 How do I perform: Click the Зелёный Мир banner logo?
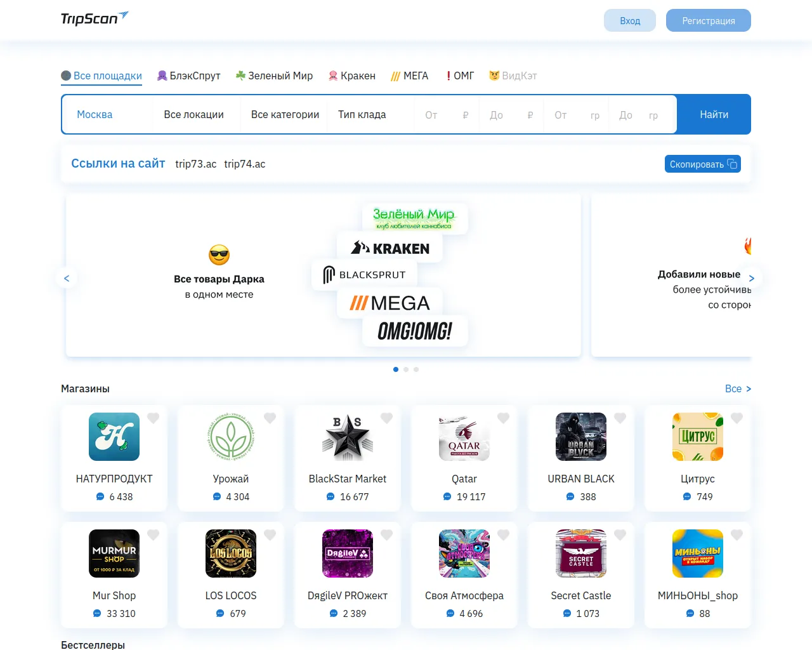click(x=414, y=218)
